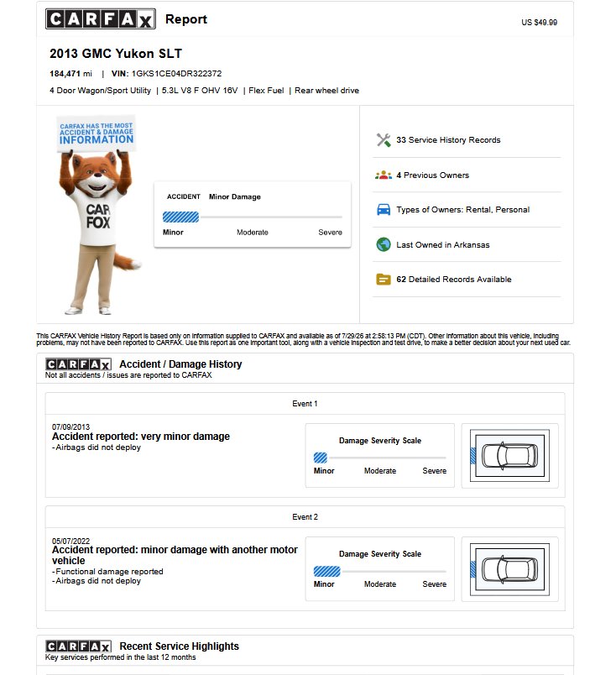The image size is (616, 675).
Task: Click the 5.3L V8 F OHV 16V engine spec
Action: [199, 91]
